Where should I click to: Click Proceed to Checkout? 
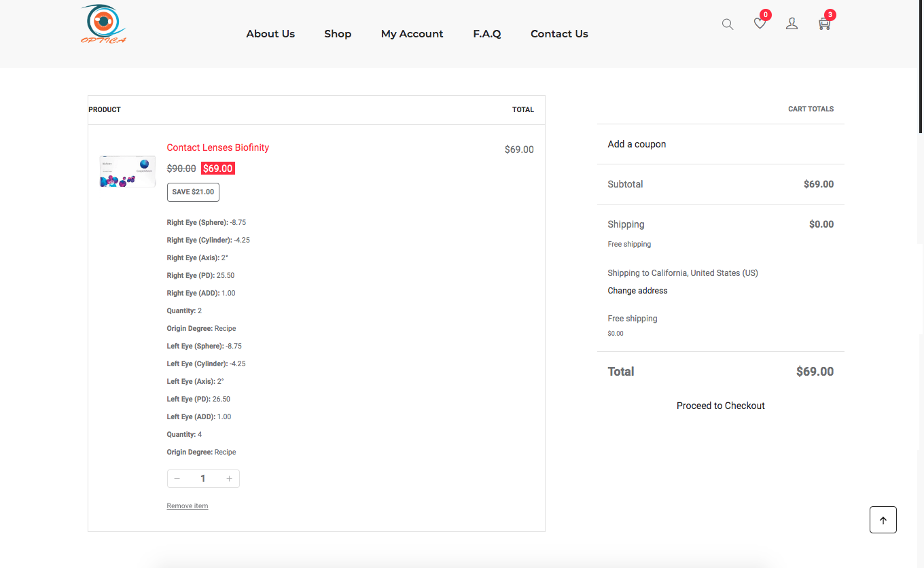tap(720, 406)
